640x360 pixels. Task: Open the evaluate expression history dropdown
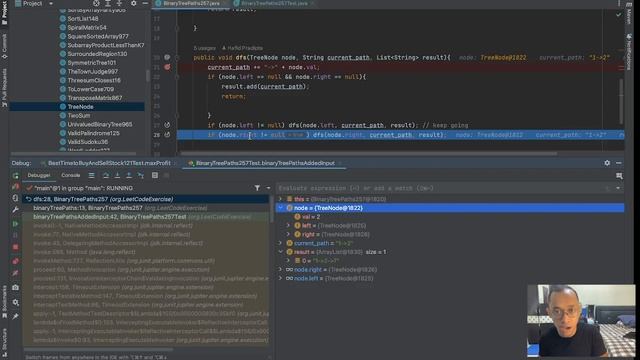pos(618,188)
